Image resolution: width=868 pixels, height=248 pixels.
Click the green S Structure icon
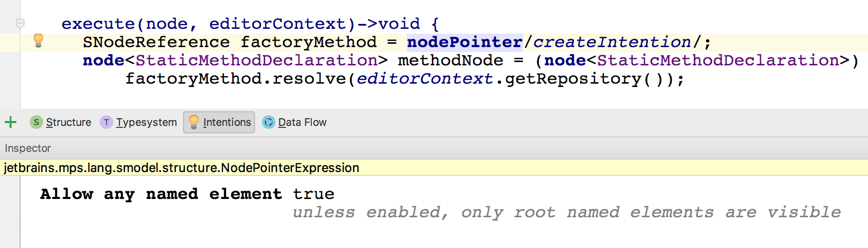point(36,122)
